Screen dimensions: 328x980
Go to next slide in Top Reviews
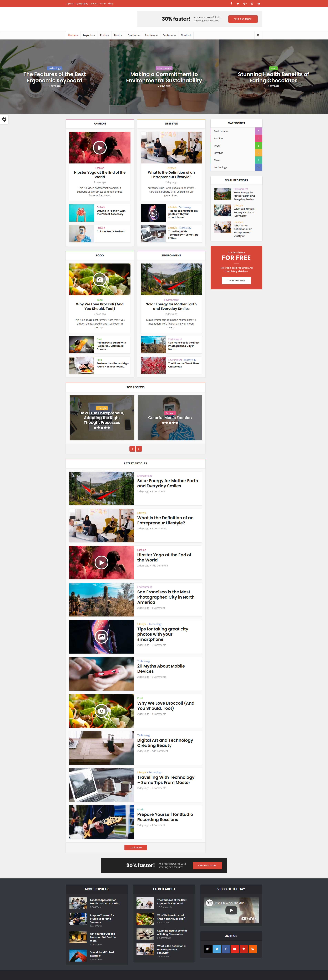[139, 449]
